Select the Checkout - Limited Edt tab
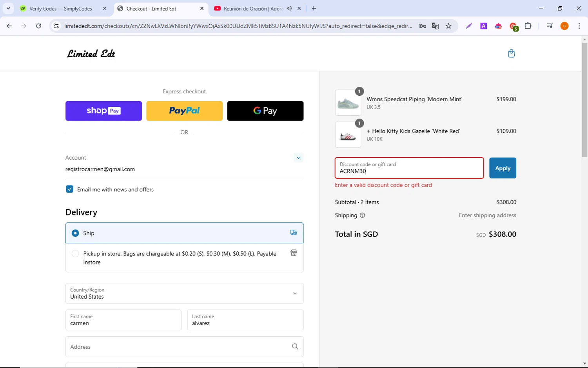This screenshot has width=588, height=368. pyautogui.click(x=151, y=9)
